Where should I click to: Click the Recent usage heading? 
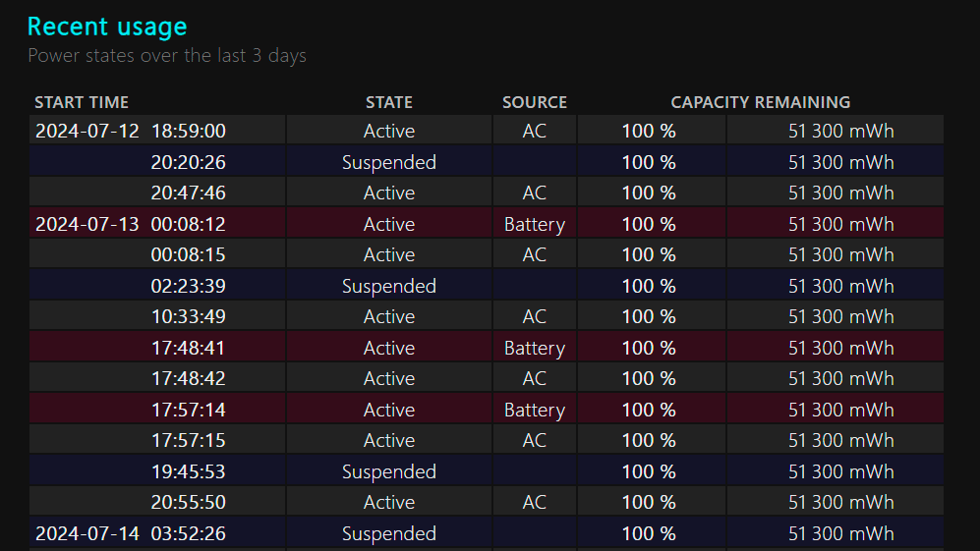coord(107,27)
